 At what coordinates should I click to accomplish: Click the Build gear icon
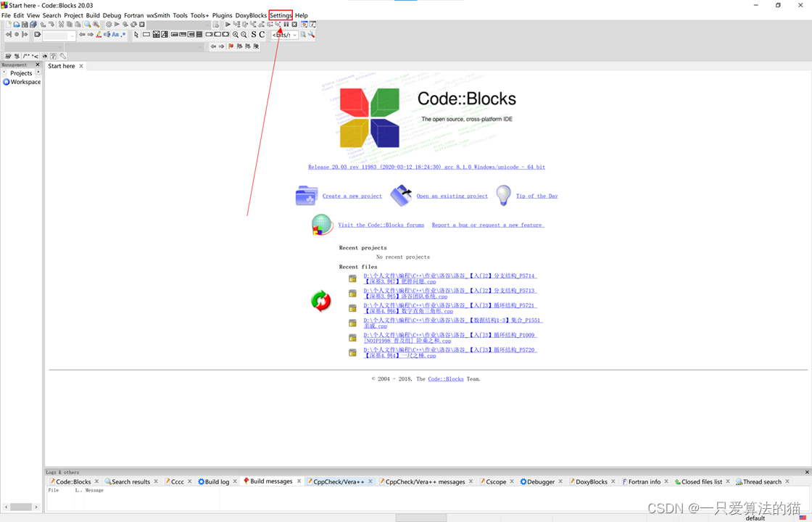tap(109, 25)
